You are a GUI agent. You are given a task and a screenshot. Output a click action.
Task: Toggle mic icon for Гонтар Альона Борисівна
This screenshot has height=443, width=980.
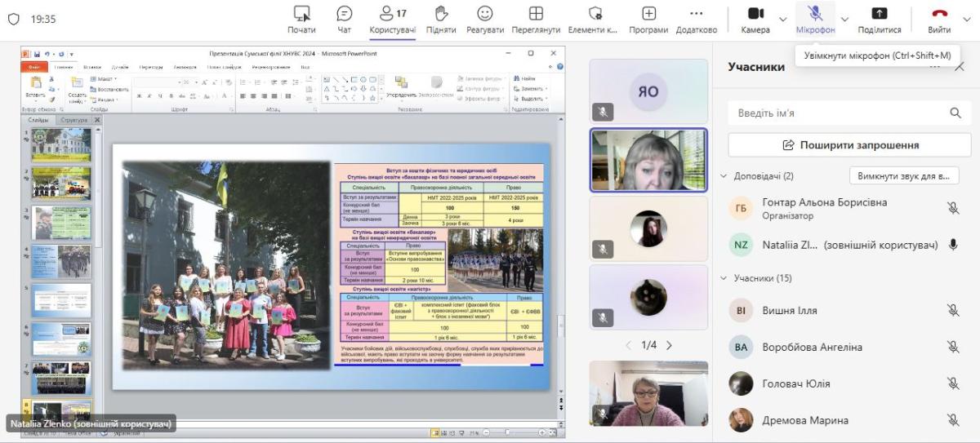pyautogui.click(x=952, y=208)
